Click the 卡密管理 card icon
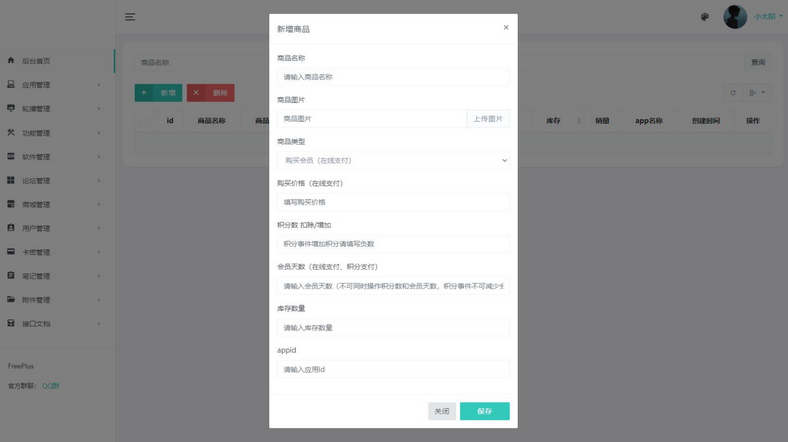 [x=11, y=252]
